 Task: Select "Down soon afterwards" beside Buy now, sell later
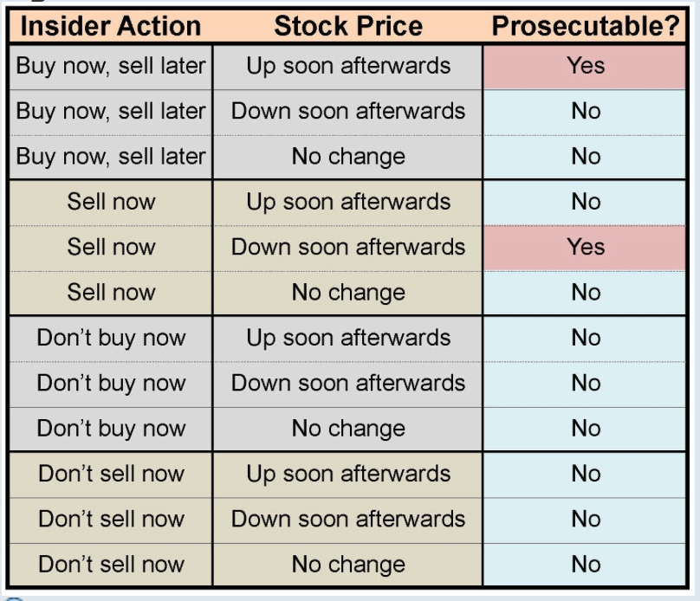click(348, 111)
